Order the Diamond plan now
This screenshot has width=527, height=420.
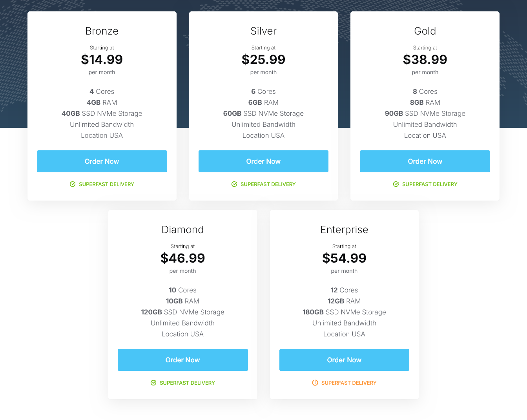183,360
